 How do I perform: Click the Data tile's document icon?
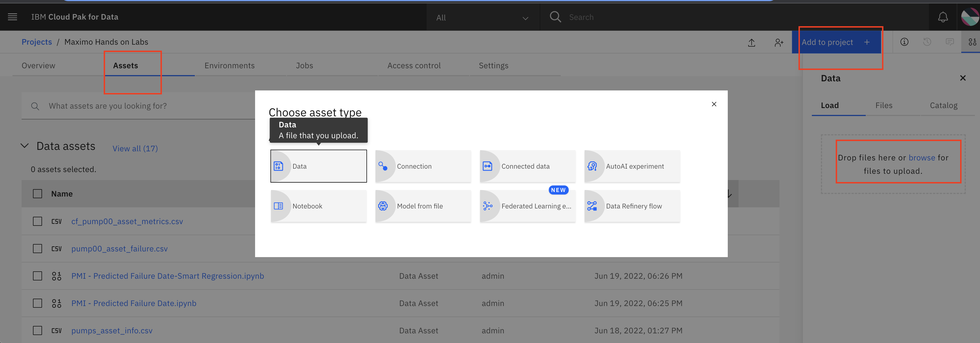[x=278, y=166]
